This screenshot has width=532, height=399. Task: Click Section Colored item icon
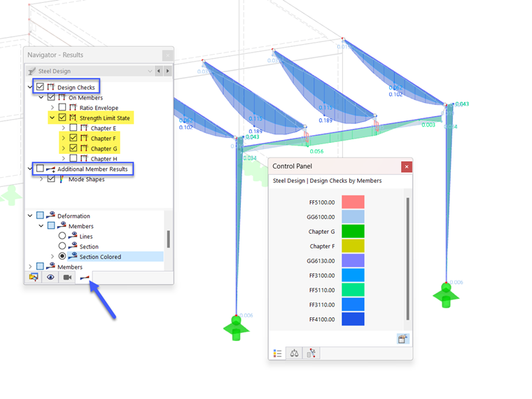point(73,255)
